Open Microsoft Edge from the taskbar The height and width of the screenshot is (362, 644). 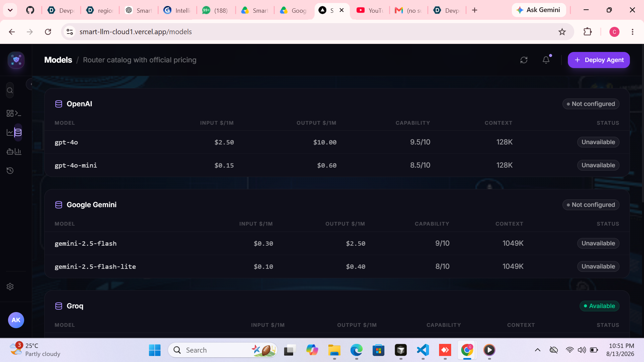click(x=356, y=350)
